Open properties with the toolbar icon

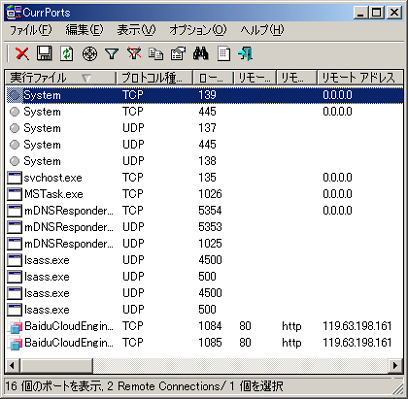tap(178, 53)
